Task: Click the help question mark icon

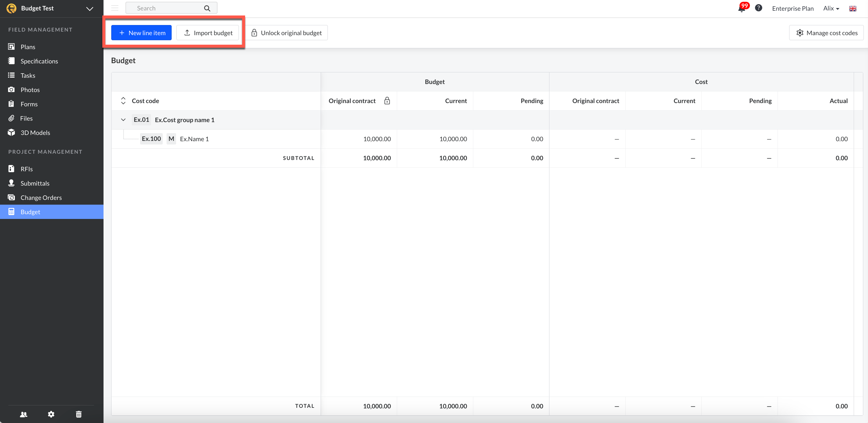Action: pyautogui.click(x=758, y=8)
